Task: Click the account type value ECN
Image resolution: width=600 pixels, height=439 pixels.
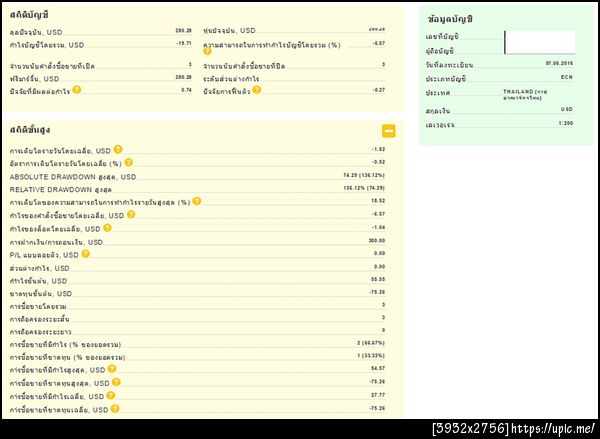Action: point(567,77)
